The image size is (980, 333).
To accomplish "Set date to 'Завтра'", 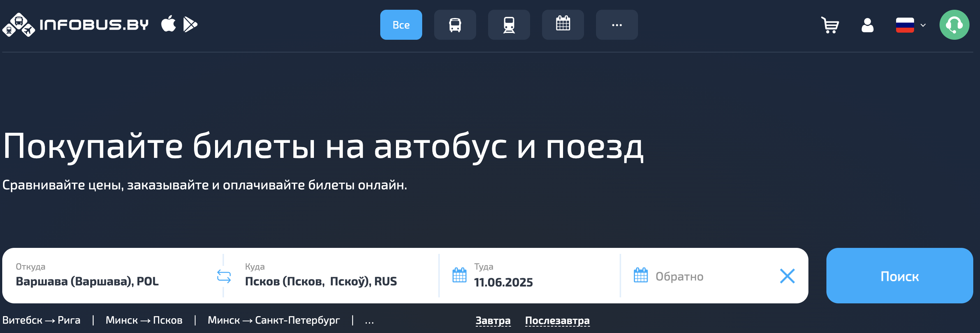I will click(493, 320).
